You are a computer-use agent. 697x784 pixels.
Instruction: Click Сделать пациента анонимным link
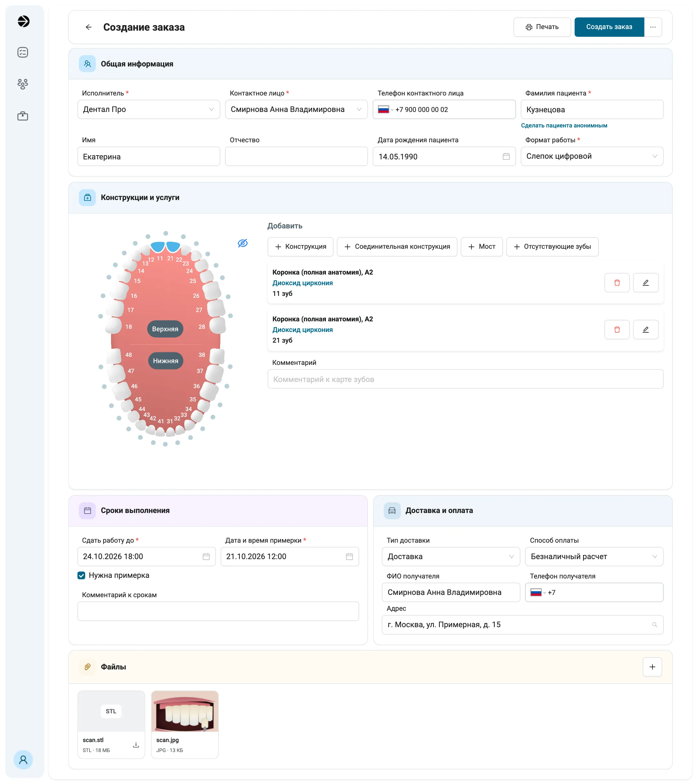[x=564, y=126]
